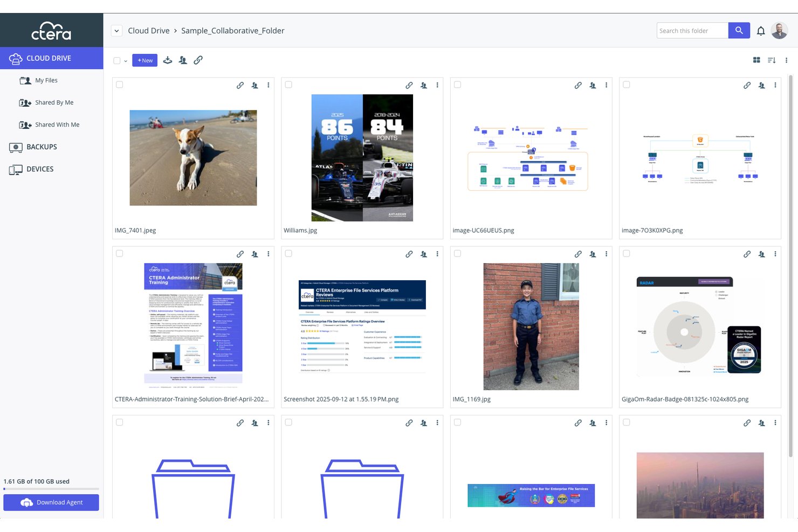This screenshot has height=532, width=798.
Task: Select the Screenshot 2025-09-12 file checkbox
Action: click(288, 253)
